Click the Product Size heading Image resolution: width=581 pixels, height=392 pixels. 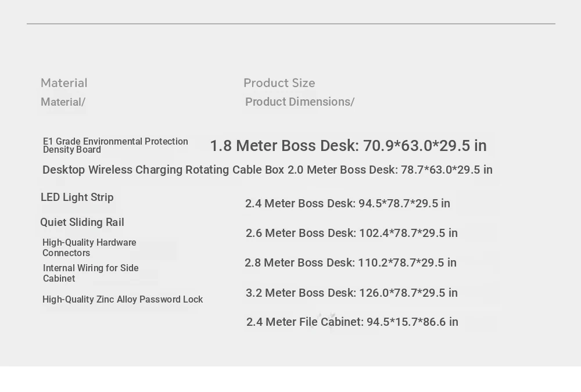279,83
